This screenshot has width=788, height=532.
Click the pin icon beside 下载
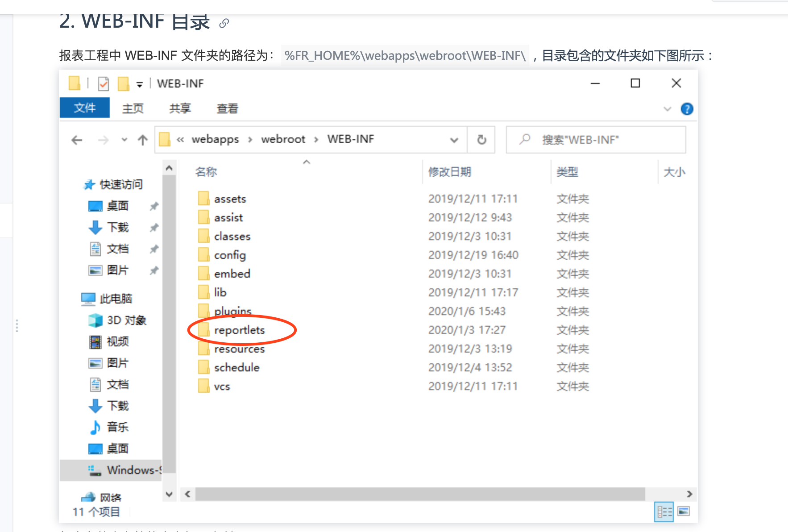point(154,228)
